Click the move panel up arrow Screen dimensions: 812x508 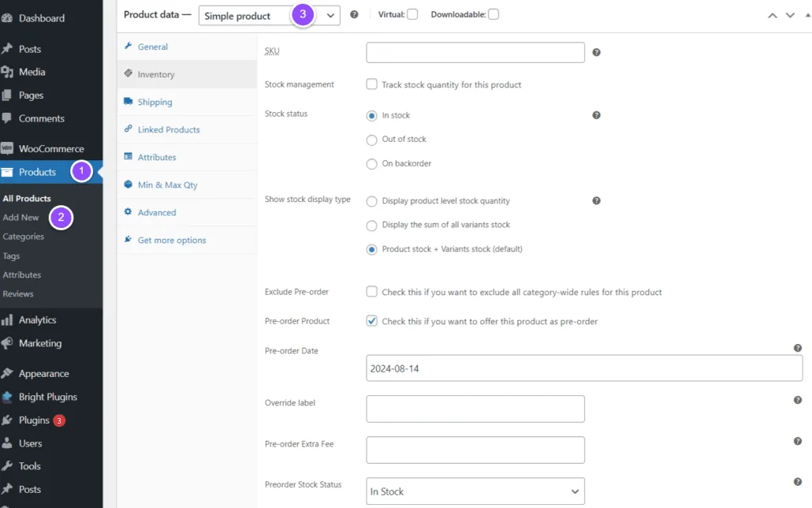click(x=772, y=15)
